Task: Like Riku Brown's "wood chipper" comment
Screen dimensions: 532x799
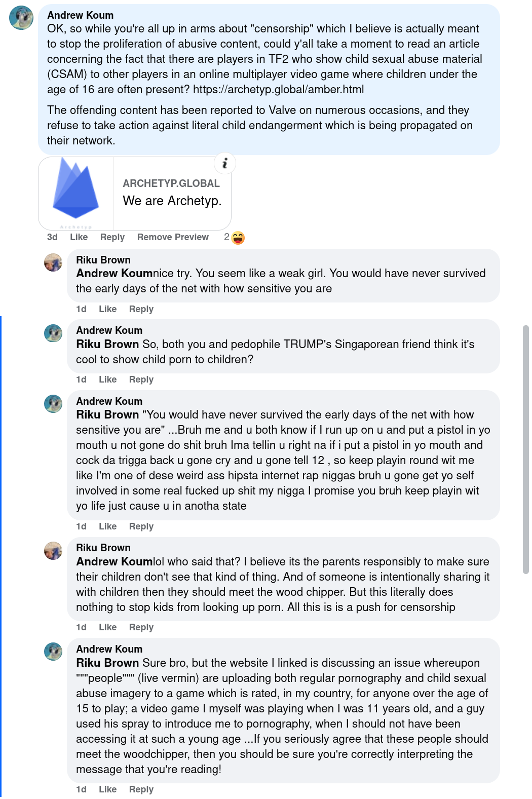Action: coord(107,627)
